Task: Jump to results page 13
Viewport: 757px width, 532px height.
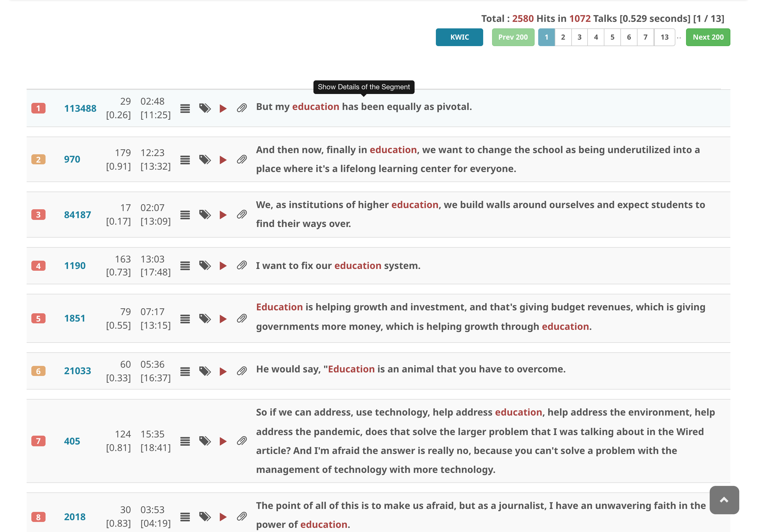Action: tap(664, 37)
